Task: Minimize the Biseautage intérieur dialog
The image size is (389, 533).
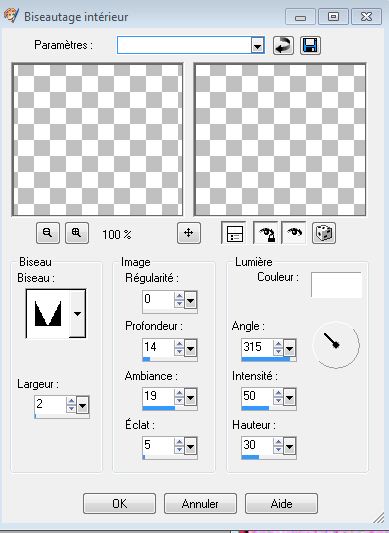Action: point(300,17)
